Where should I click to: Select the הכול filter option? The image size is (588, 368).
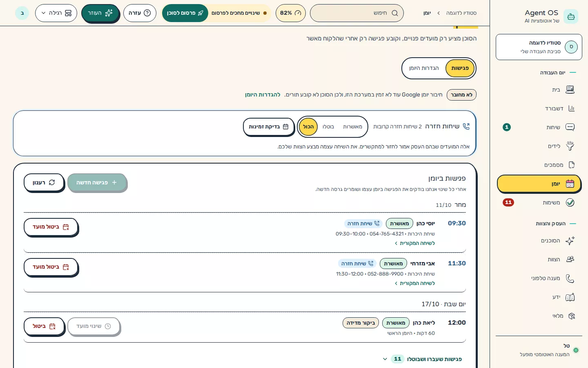(308, 127)
